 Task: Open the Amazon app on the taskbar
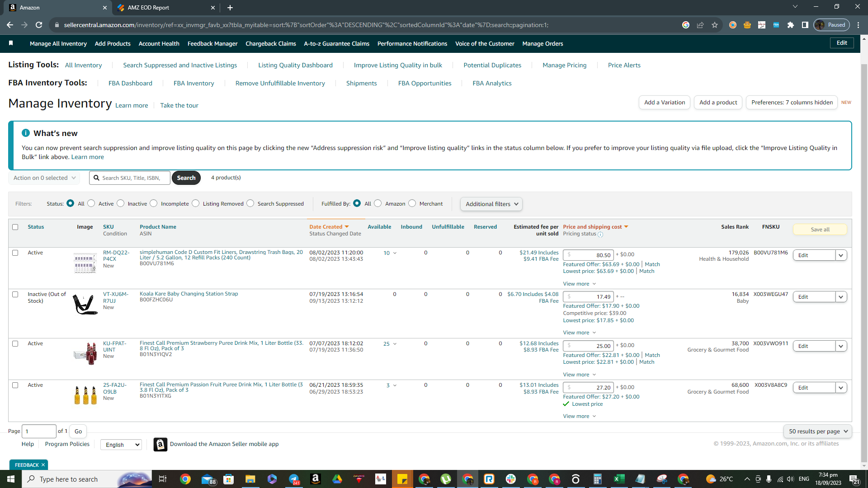316,479
